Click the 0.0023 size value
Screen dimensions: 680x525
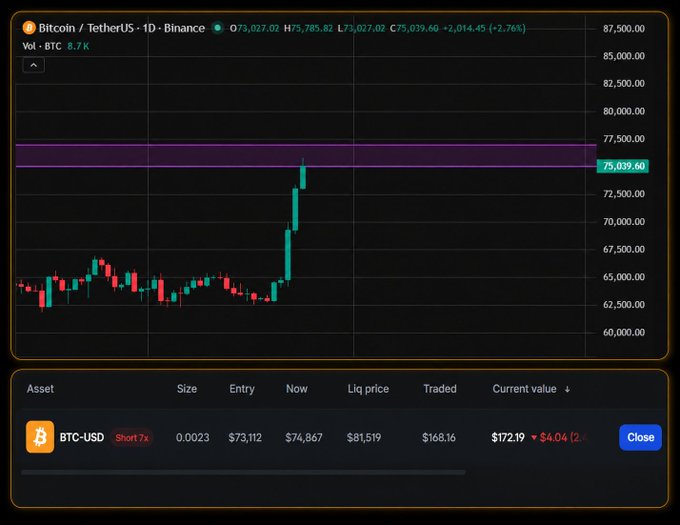(193, 437)
